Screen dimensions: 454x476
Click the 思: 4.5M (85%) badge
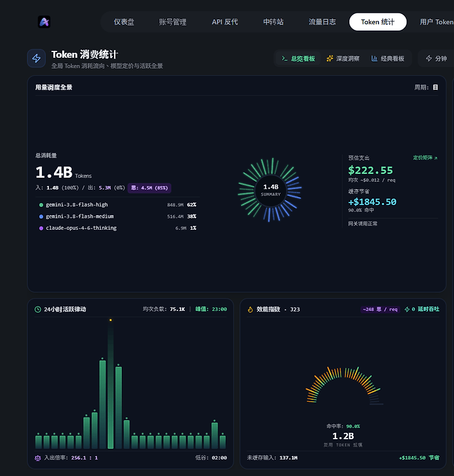[x=149, y=188]
